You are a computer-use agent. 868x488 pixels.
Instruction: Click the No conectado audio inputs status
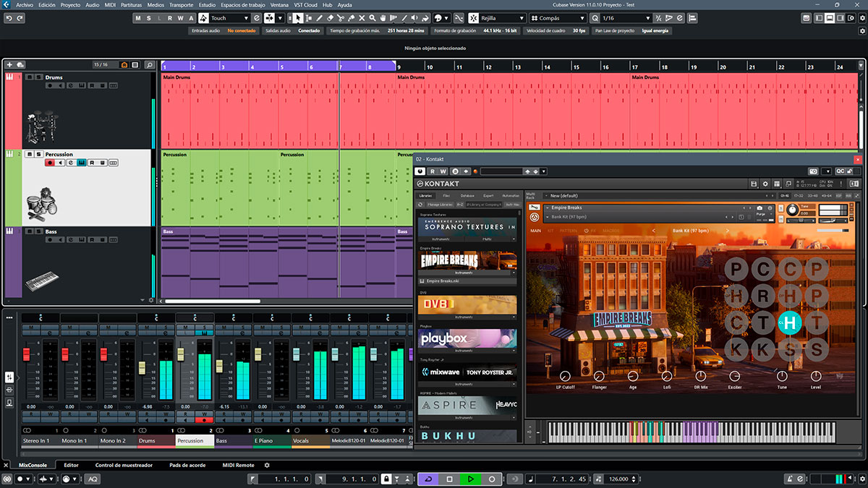coord(242,30)
